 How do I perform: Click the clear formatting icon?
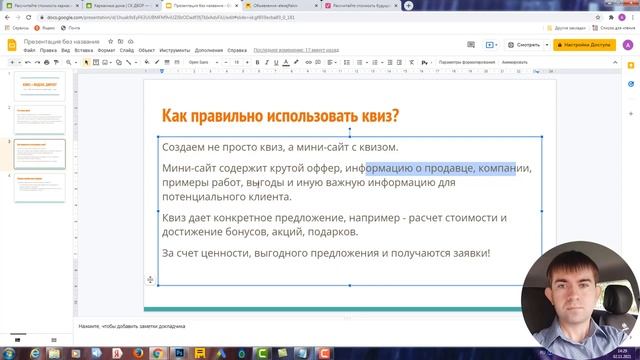pos(411,62)
